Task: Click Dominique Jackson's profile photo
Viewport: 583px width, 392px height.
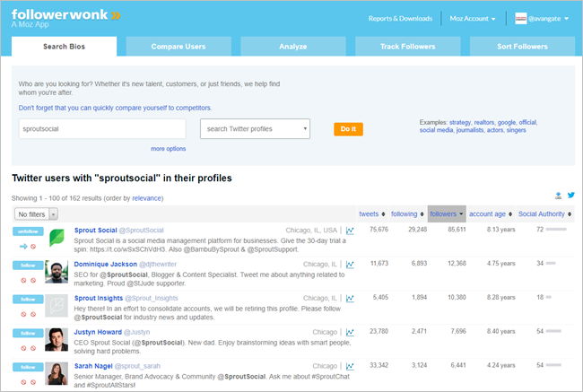Action: click(57, 272)
